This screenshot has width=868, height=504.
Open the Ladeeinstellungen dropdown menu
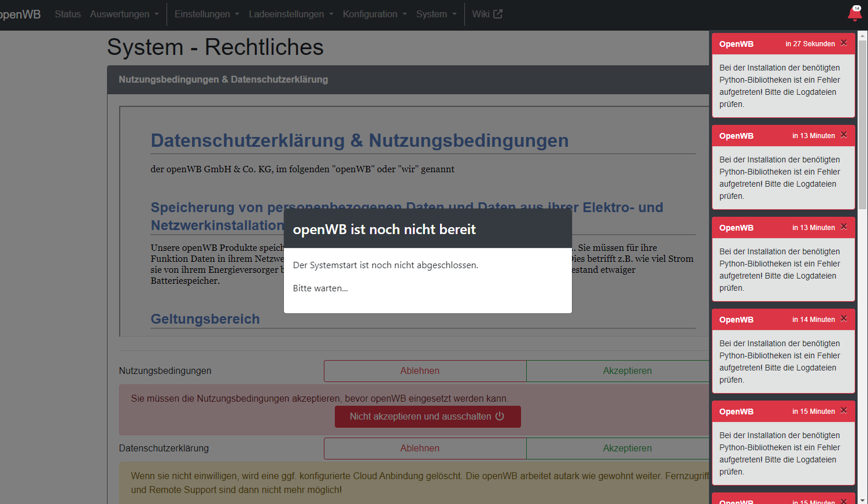pos(291,14)
